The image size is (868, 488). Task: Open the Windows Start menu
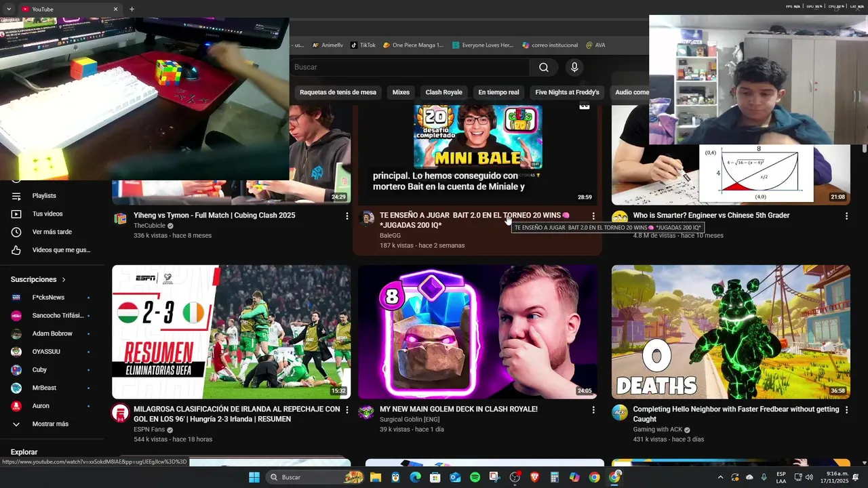click(x=254, y=477)
